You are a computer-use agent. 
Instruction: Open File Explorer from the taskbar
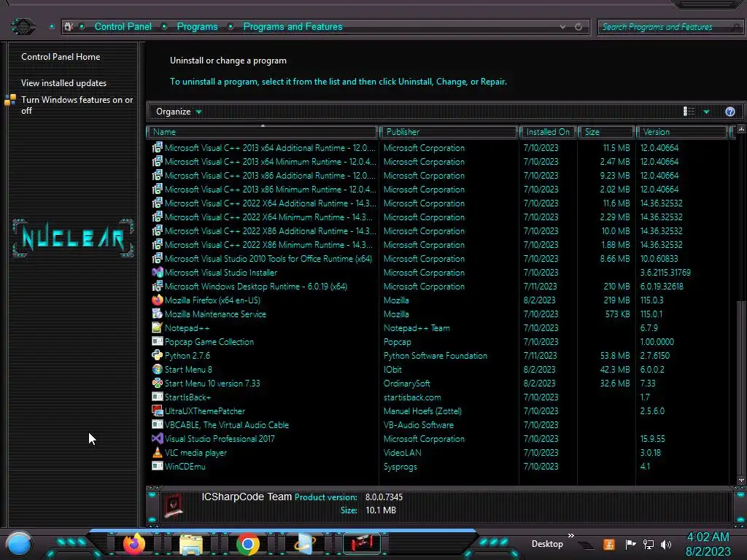191,544
